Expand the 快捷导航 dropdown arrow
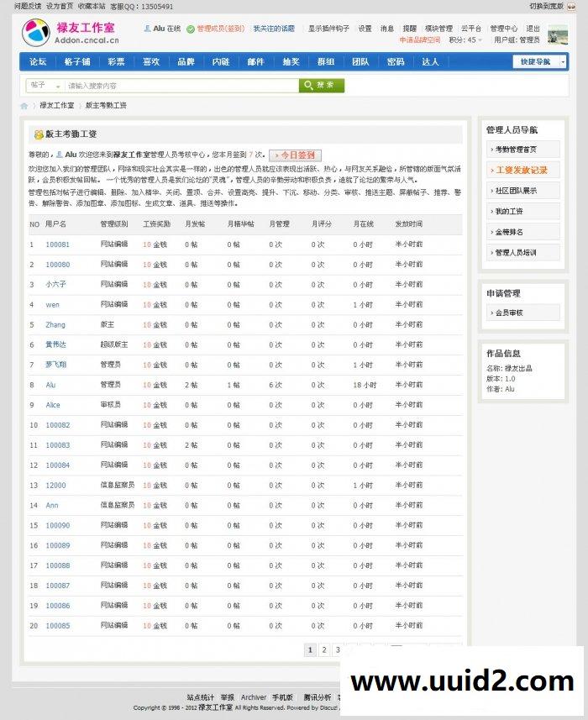Image resolution: width=588 pixels, height=720 pixels. coord(563,61)
